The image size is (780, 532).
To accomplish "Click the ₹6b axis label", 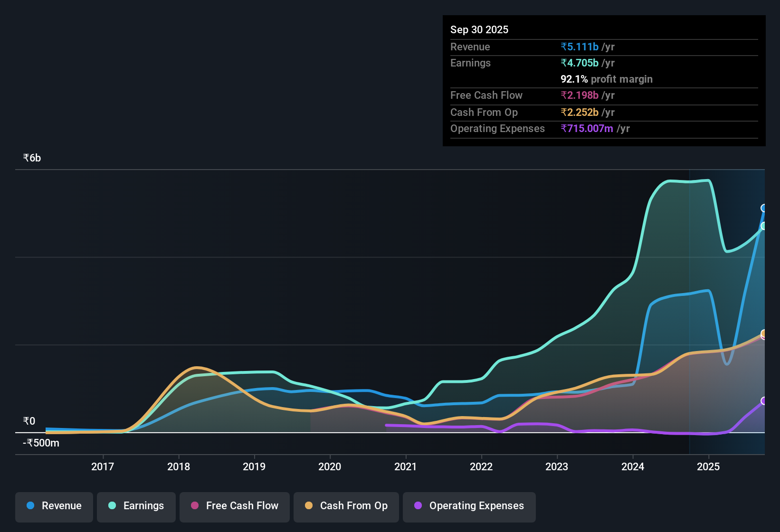I will pyautogui.click(x=31, y=157).
